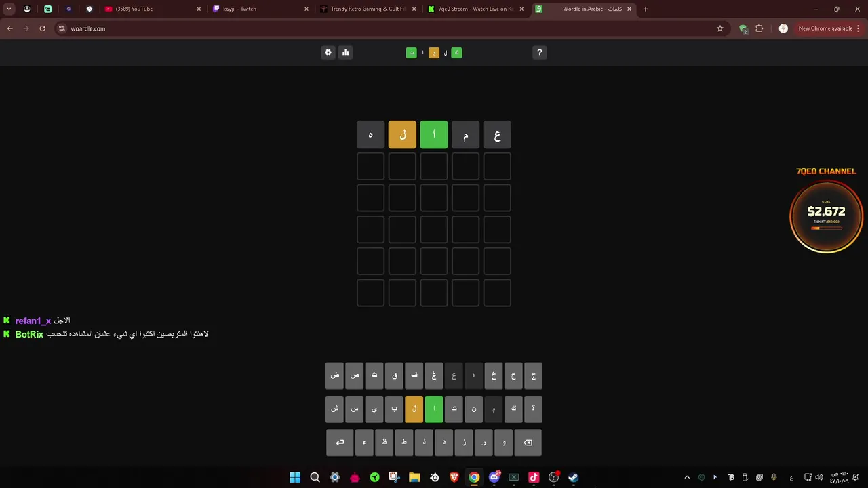The width and height of the screenshot is (868, 488).
Task: Click the س key on the keyboard
Action: pos(355,409)
